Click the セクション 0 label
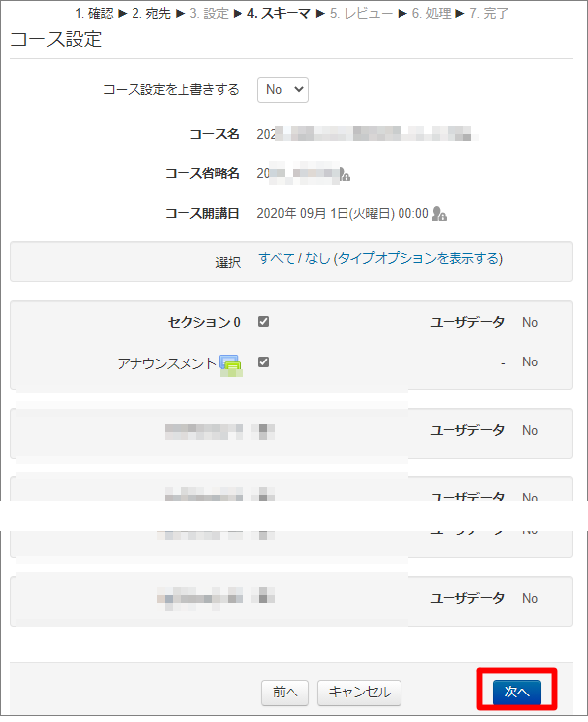This screenshot has width=588, height=722. pyautogui.click(x=204, y=322)
